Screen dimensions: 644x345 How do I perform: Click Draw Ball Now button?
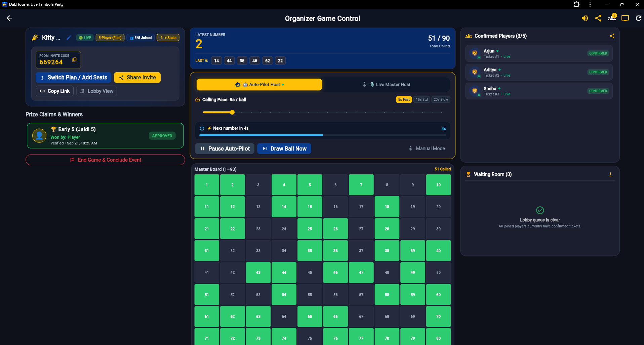coord(284,148)
